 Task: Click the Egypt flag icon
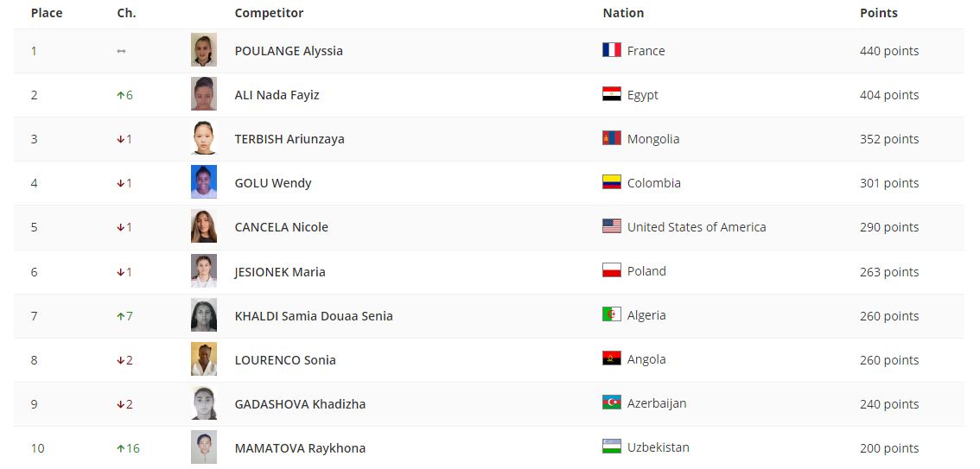click(611, 94)
